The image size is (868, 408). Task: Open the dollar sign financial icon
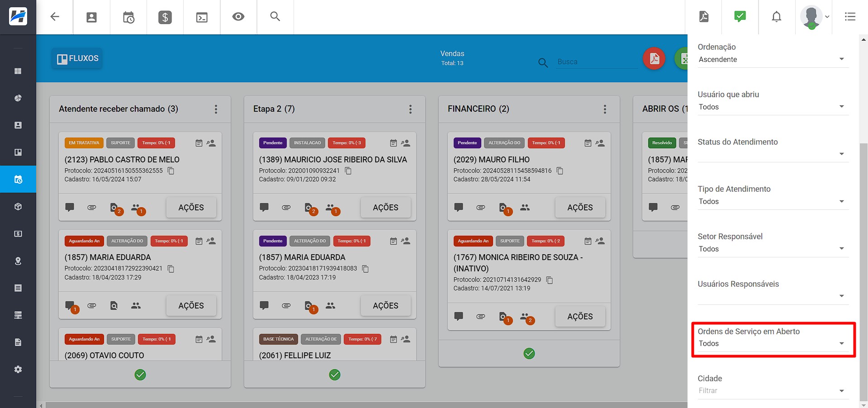(x=165, y=17)
